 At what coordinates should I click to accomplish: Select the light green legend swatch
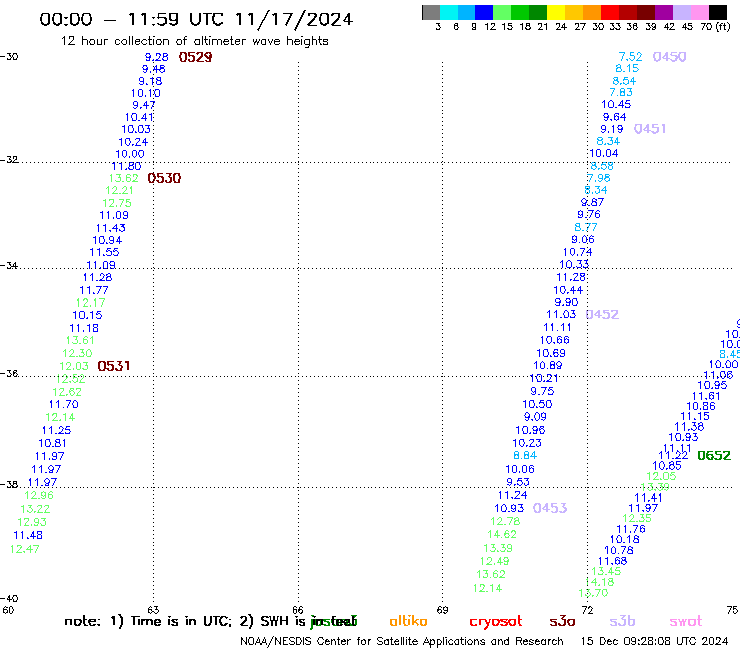tap(503, 12)
